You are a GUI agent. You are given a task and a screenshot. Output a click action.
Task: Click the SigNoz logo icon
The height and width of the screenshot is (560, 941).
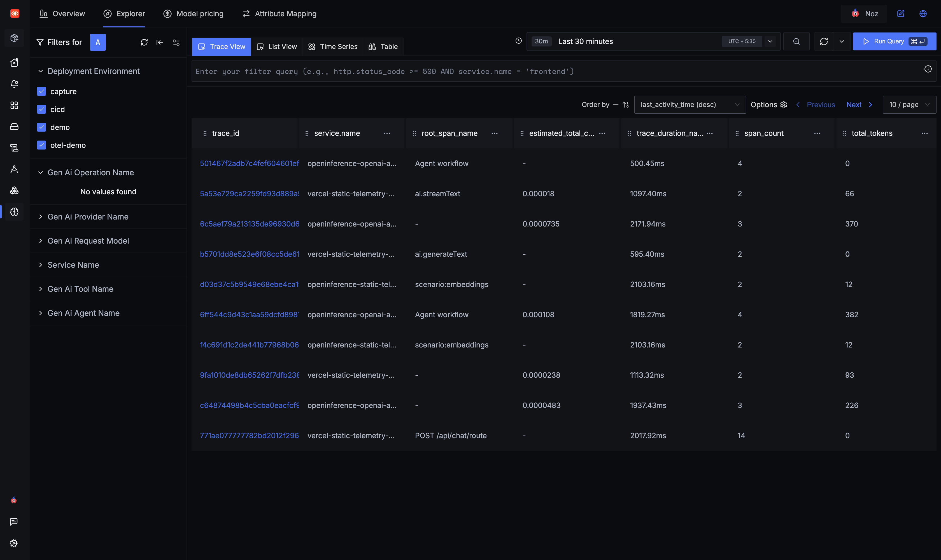(15, 14)
